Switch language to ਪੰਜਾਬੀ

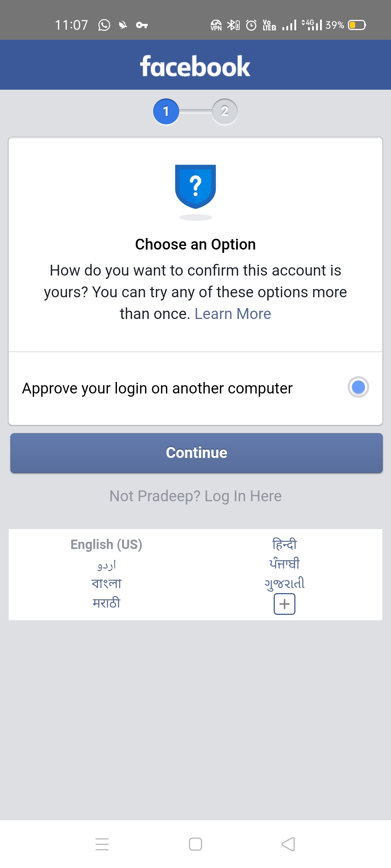pyautogui.click(x=285, y=564)
